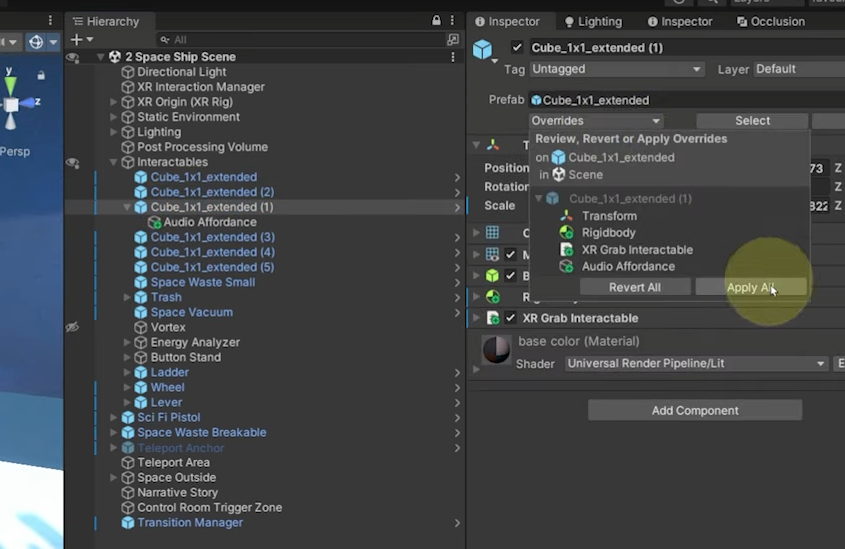Toggle the XR Grab Interactable component checkbox
Image resolution: width=845 pixels, height=549 pixels.
(x=510, y=318)
